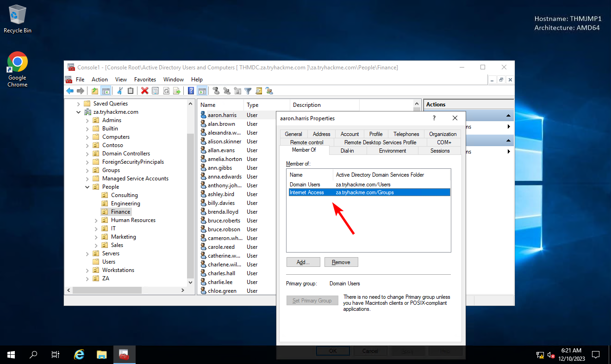Click the create new user icon

pos(216,91)
